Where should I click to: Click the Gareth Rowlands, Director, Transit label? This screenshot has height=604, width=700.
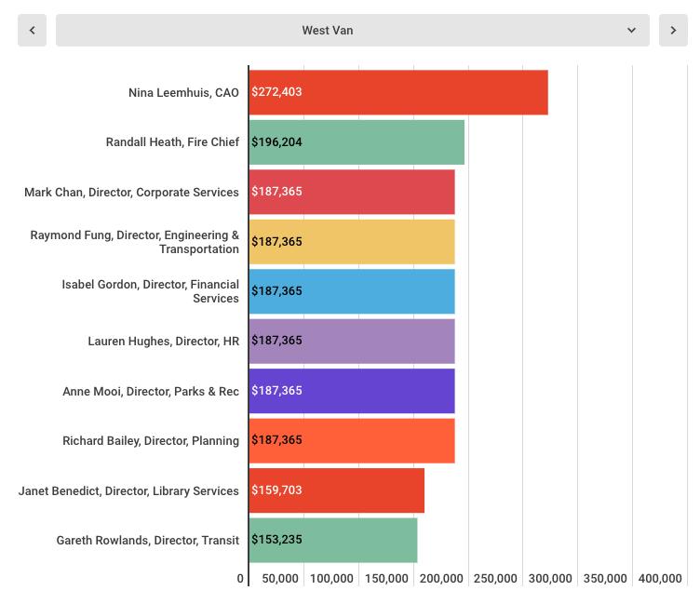pyautogui.click(x=147, y=541)
